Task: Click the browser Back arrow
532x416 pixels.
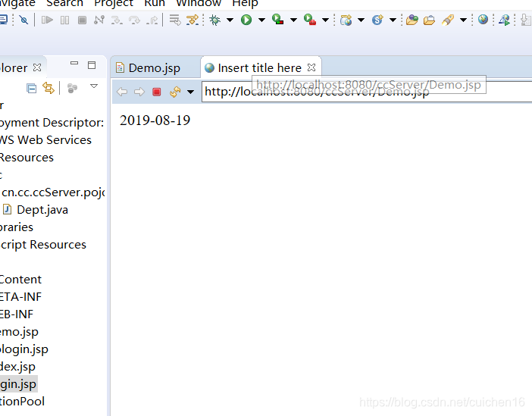Action: [122, 92]
